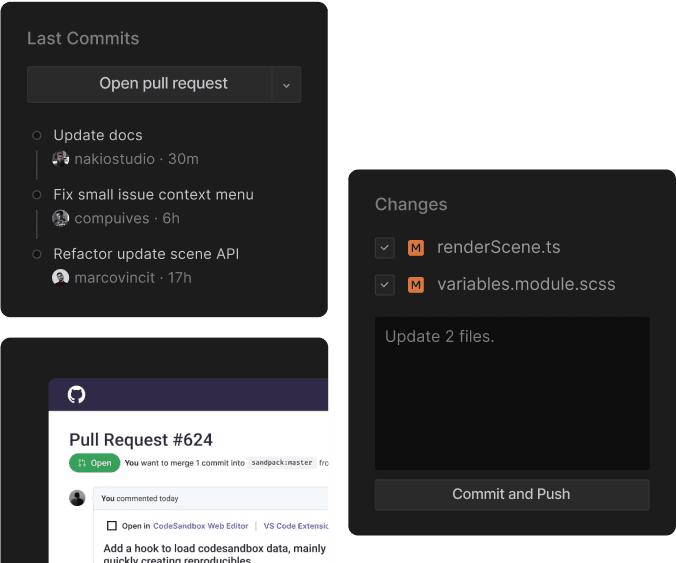Click marcovincit's avatar icon

click(60, 278)
